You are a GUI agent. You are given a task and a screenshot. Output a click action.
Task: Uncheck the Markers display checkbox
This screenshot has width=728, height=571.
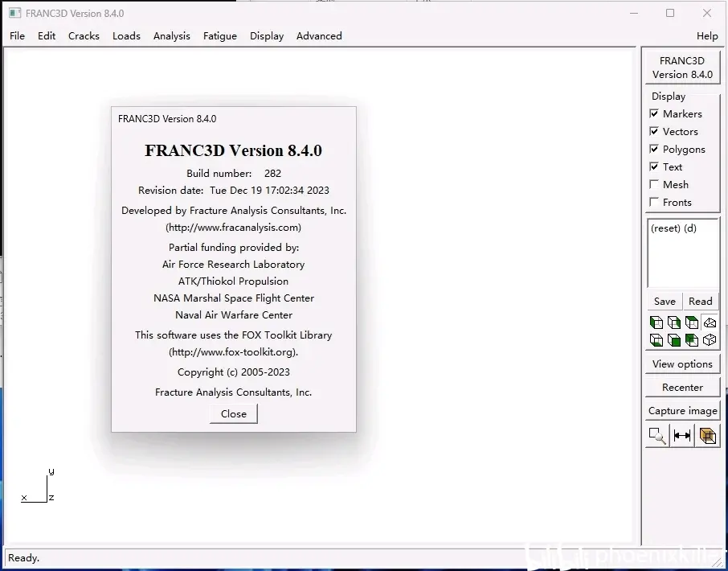pos(654,114)
